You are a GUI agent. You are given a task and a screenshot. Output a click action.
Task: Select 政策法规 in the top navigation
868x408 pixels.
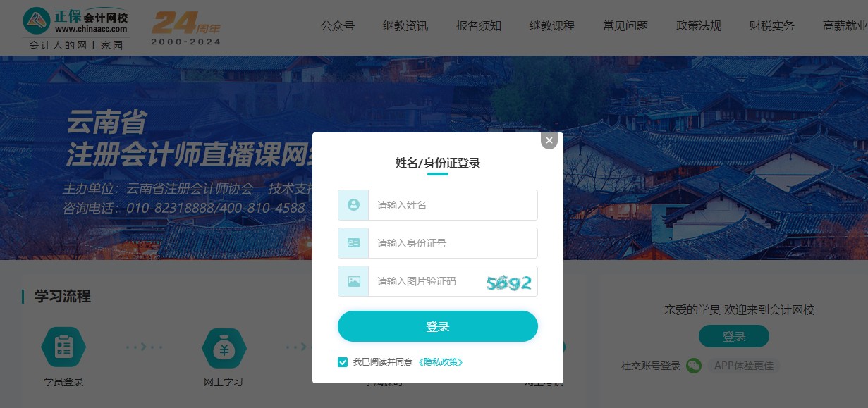(698, 26)
